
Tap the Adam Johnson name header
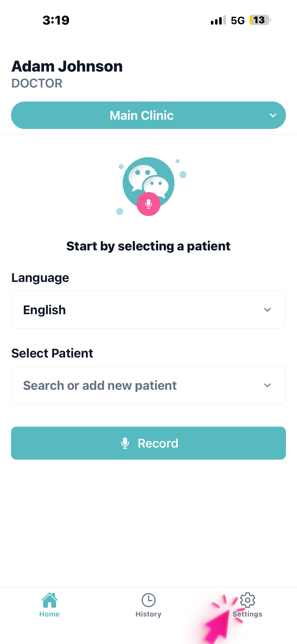[67, 67]
